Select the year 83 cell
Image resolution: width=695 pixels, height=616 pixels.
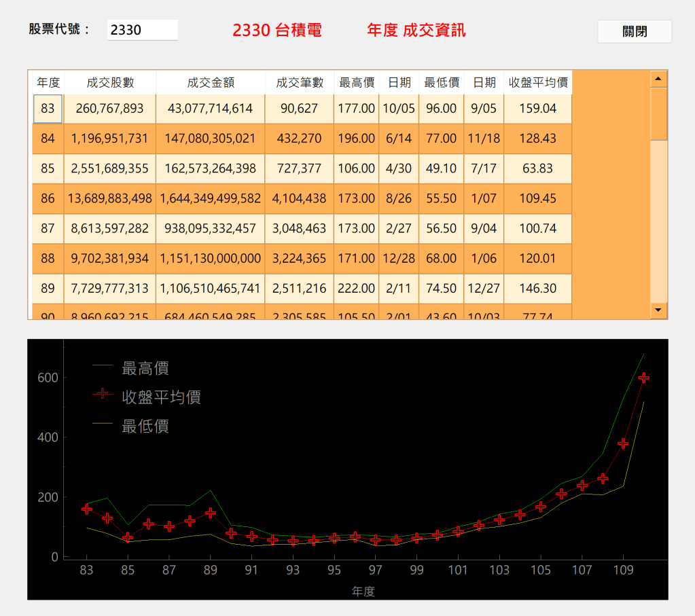point(48,109)
